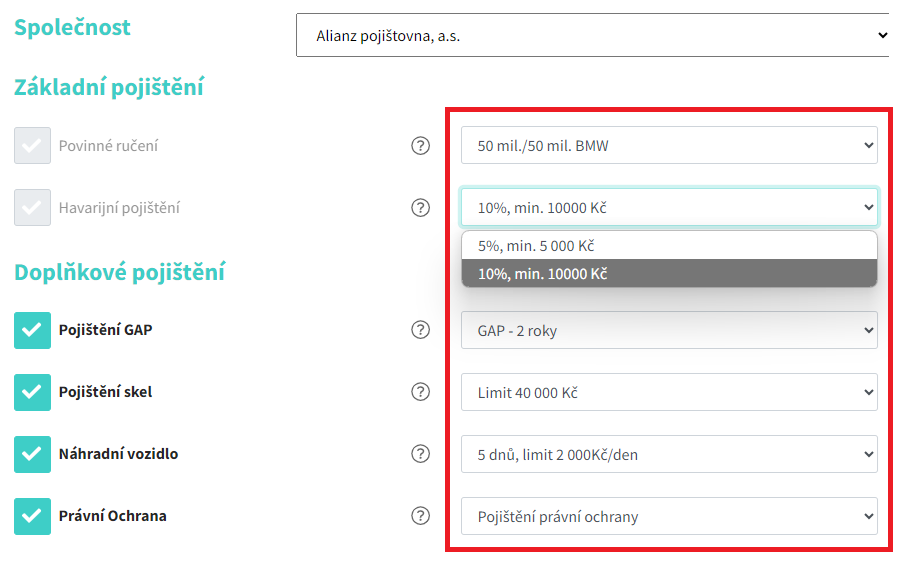Click the disabled Povinné ručení checkbox
The height and width of the screenshot is (573, 914).
32,146
